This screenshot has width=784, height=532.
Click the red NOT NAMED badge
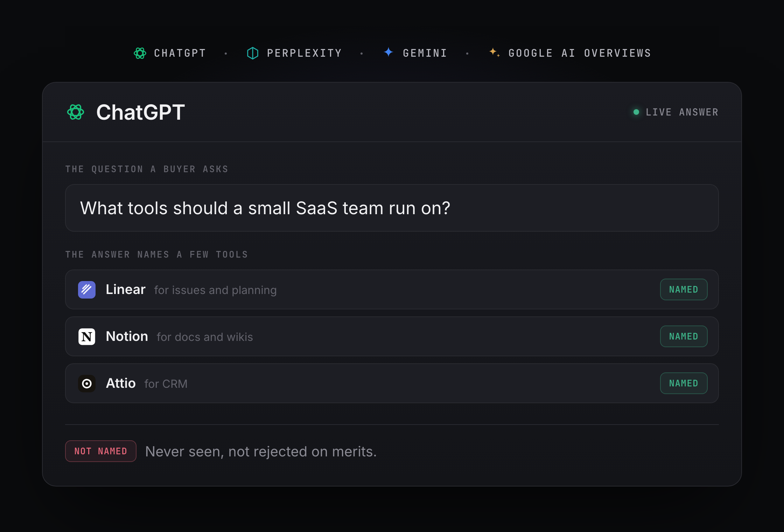[x=101, y=451]
